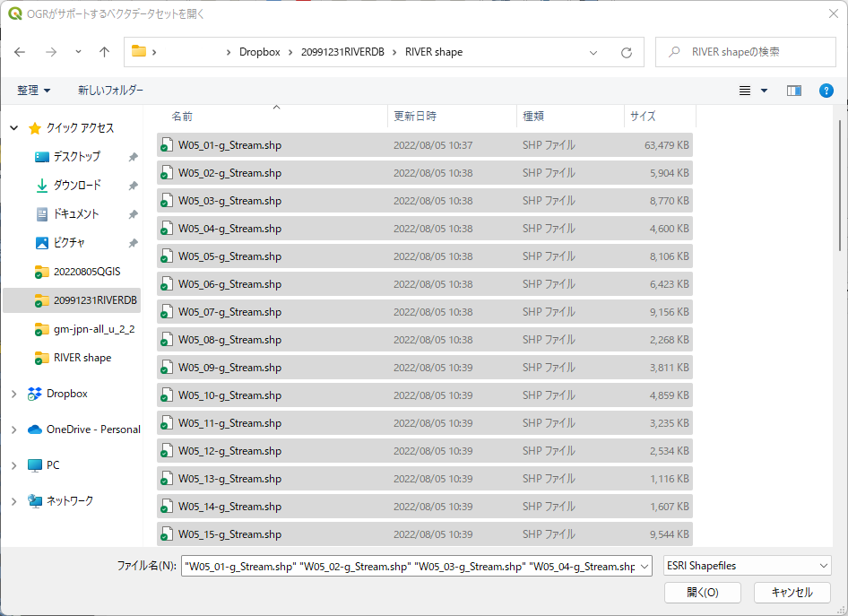This screenshot has height=616, width=848.
Task: Toggle the preview pane icon
Action: (x=793, y=91)
